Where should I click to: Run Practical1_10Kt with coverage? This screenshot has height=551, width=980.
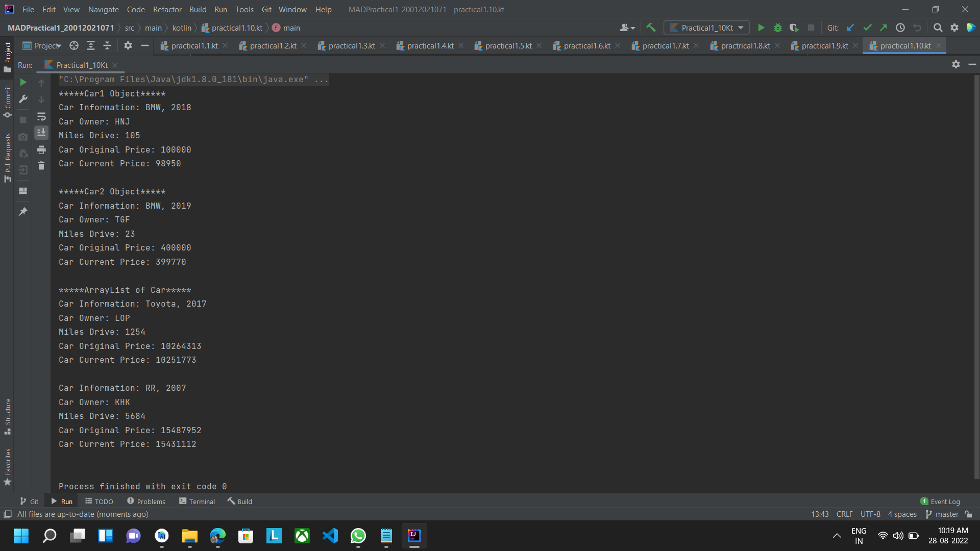tap(794, 28)
